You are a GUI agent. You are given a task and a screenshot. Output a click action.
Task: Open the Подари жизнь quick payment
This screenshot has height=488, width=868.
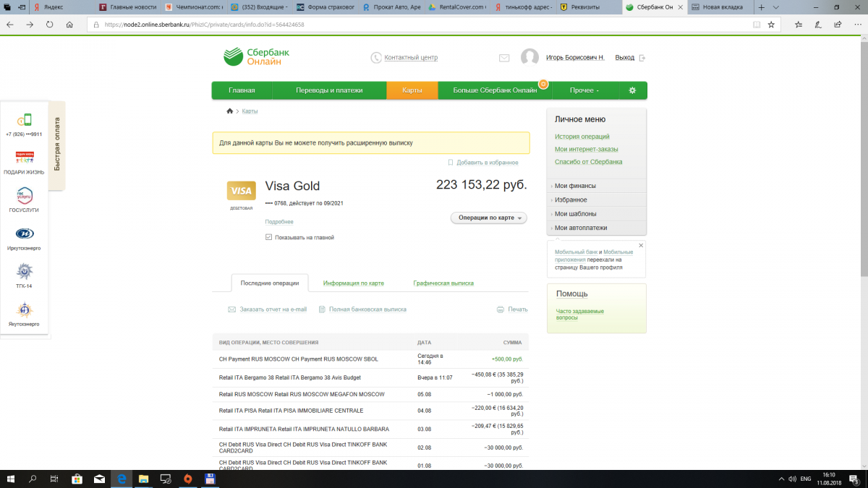click(24, 158)
